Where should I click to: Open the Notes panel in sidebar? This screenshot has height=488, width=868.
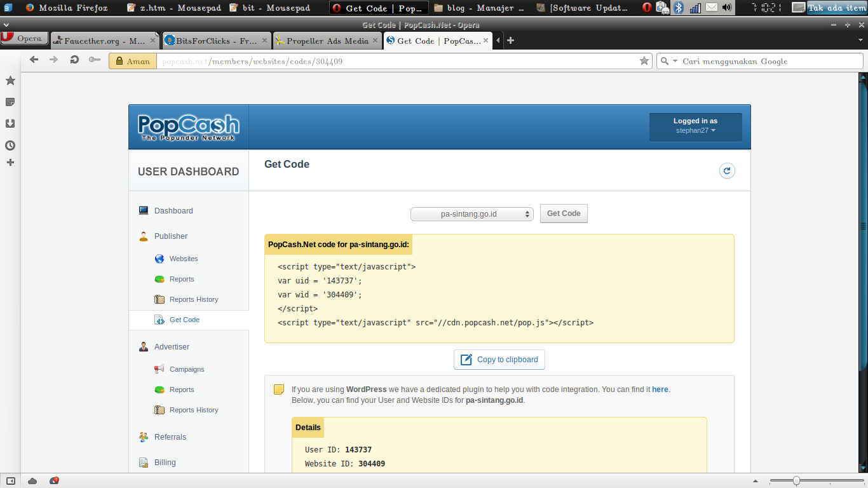[x=10, y=102]
